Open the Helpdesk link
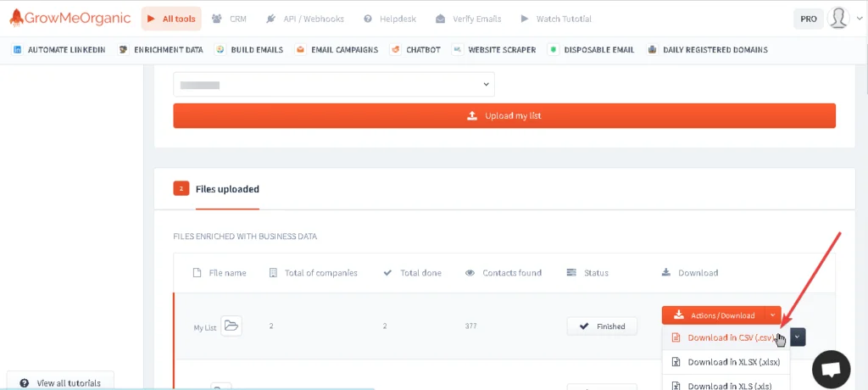 coord(392,19)
